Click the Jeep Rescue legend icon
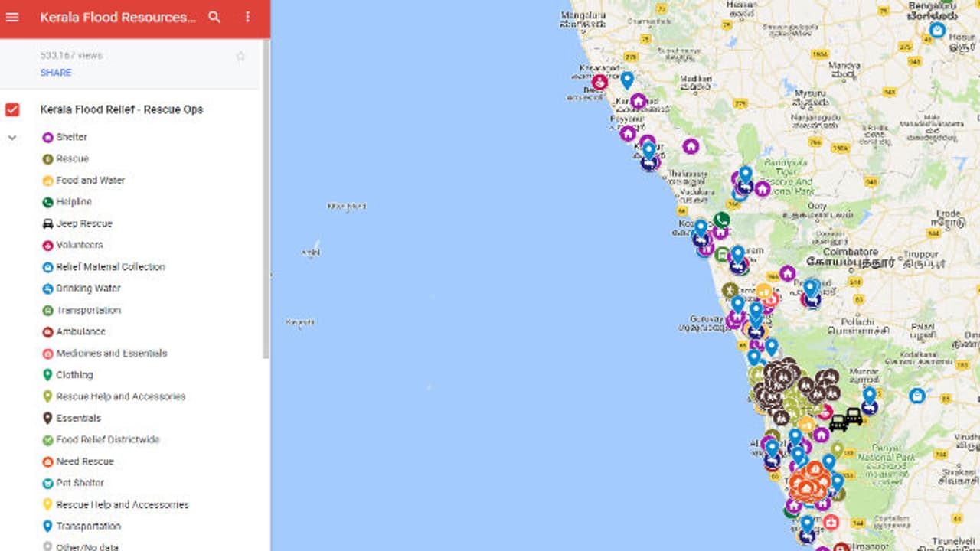The width and height of the screenshot is (980, 551). point(47,223)
